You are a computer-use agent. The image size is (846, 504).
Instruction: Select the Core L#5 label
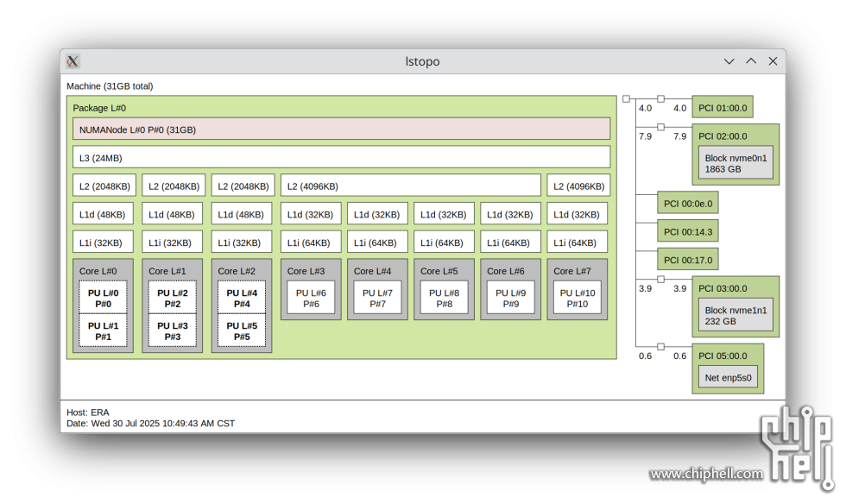coord(439,271)
